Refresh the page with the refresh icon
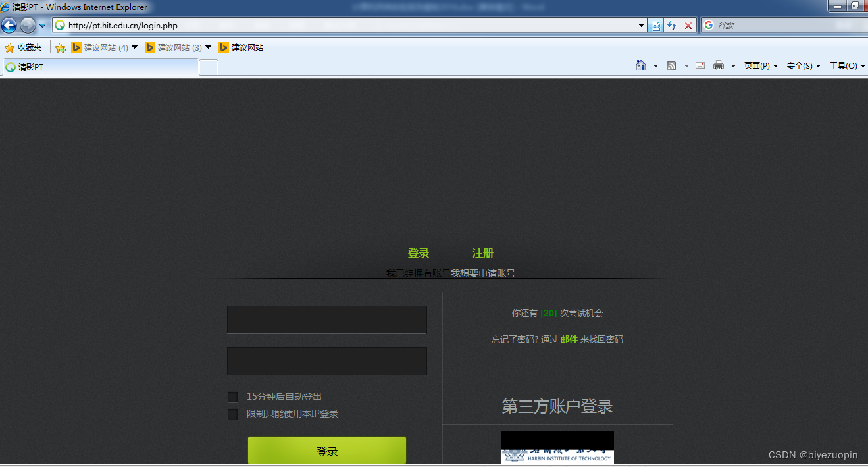The height and width of the screenshot is (467, 868). coord(672,24)
